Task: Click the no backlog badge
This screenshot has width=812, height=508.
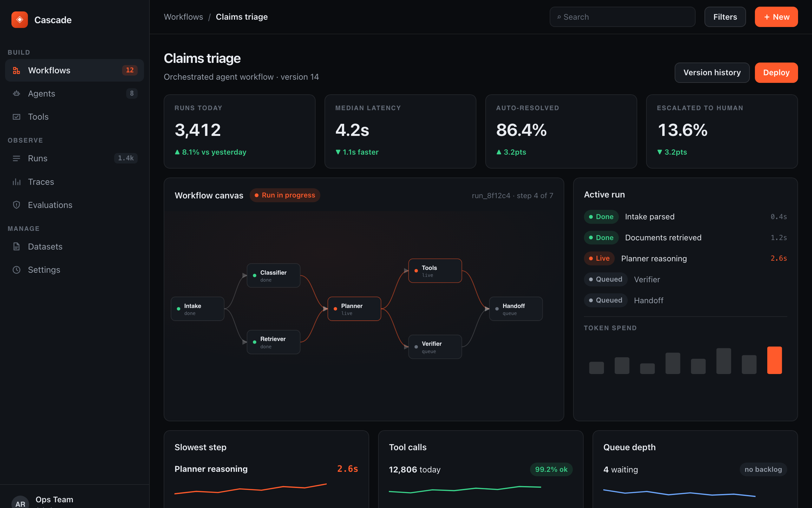Action: point(763,469)
